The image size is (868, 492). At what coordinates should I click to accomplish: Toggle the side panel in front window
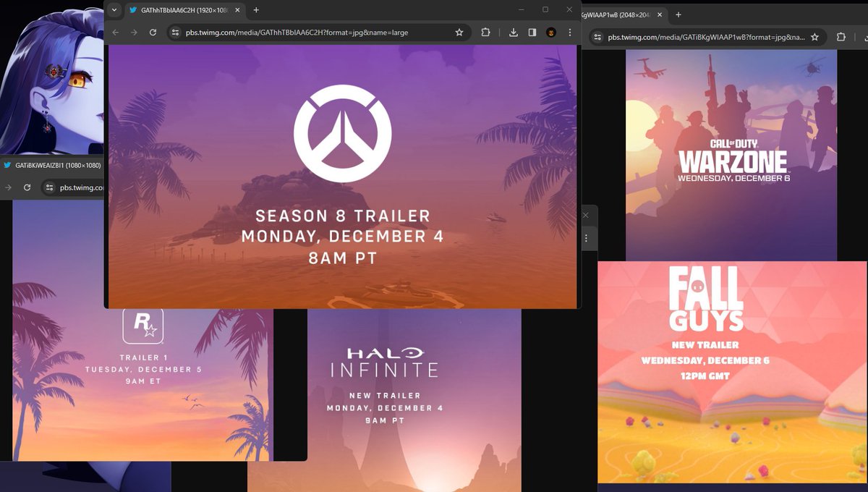coord(532,33)
